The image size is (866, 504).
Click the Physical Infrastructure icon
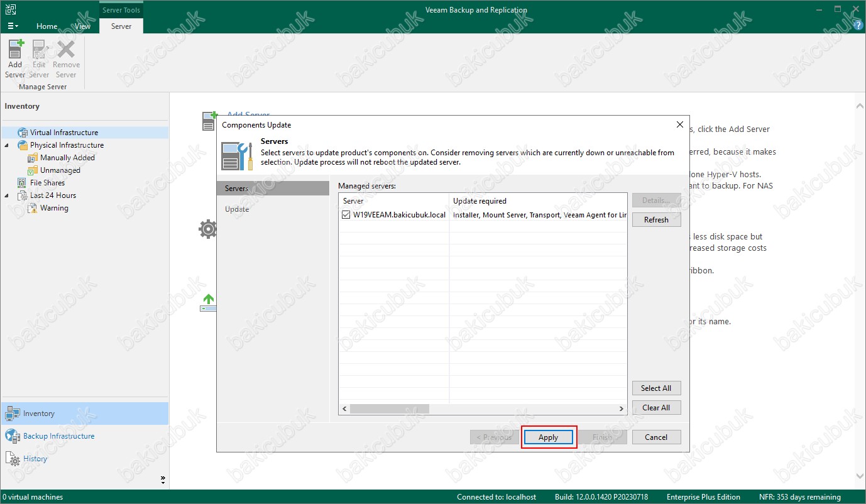click(x=23, y=145)
